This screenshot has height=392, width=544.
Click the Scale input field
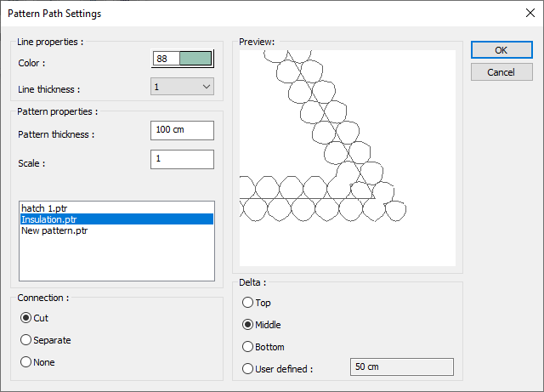click(182, 159)
